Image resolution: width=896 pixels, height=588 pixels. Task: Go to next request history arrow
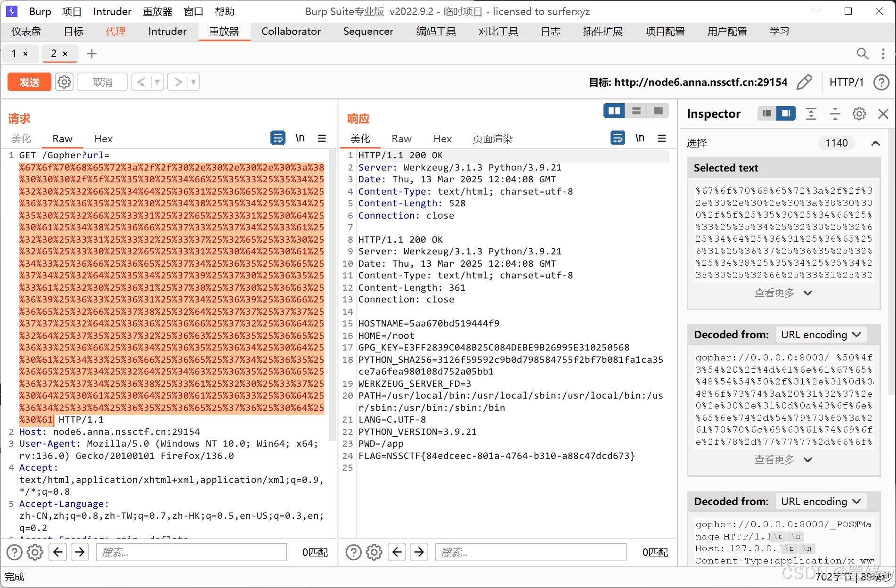coord(178,82)
